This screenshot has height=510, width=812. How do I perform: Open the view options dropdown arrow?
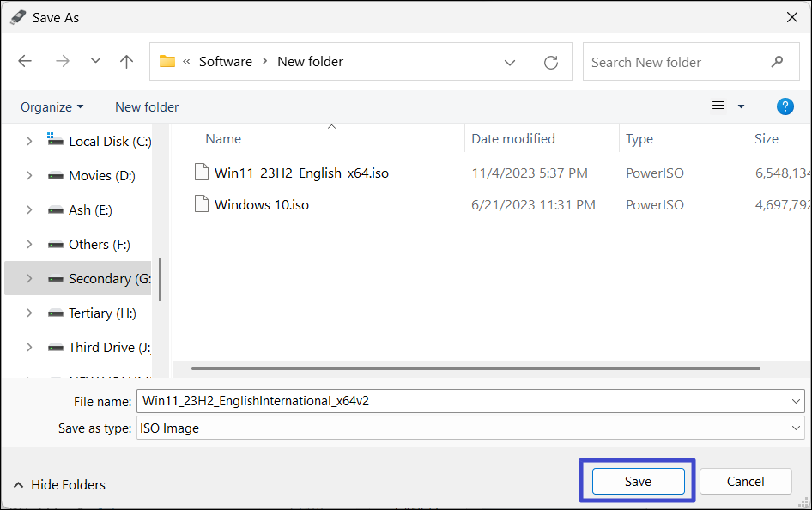pos(741,106)
